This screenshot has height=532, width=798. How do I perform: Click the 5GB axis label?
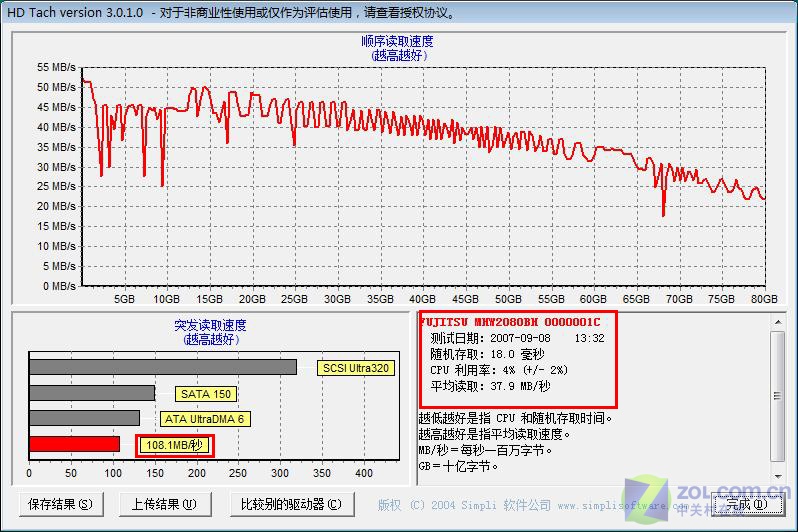pyautogui.click(x=124, y=299)
